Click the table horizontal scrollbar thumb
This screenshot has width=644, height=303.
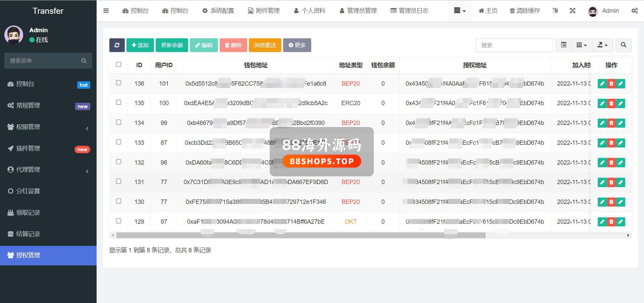pyautogui.click(x=301, y=235)
